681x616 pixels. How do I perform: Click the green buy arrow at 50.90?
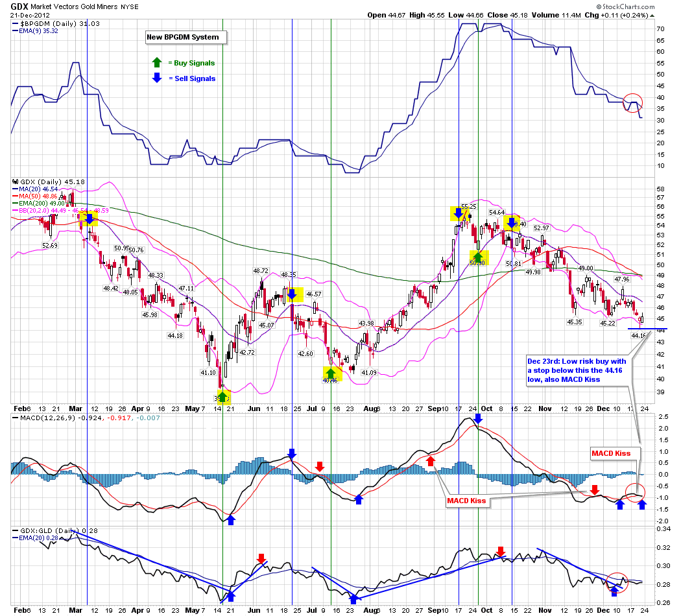coord(478,257)
